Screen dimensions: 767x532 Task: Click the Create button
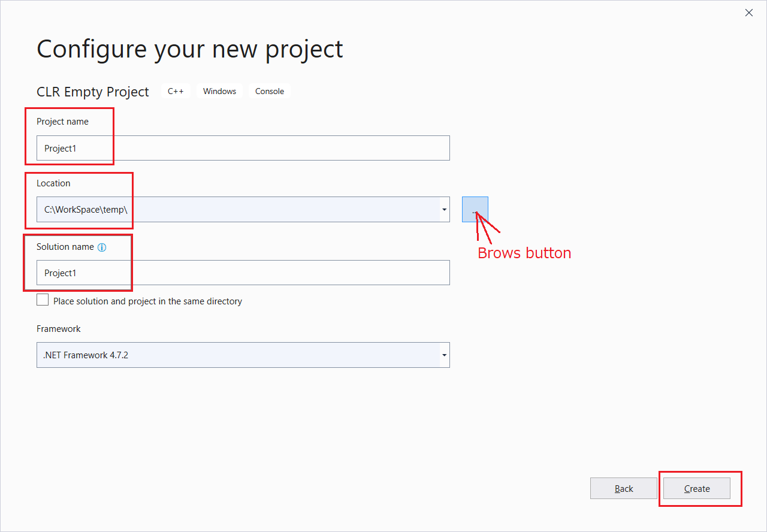pyautogui.click(x=696, y=488)
